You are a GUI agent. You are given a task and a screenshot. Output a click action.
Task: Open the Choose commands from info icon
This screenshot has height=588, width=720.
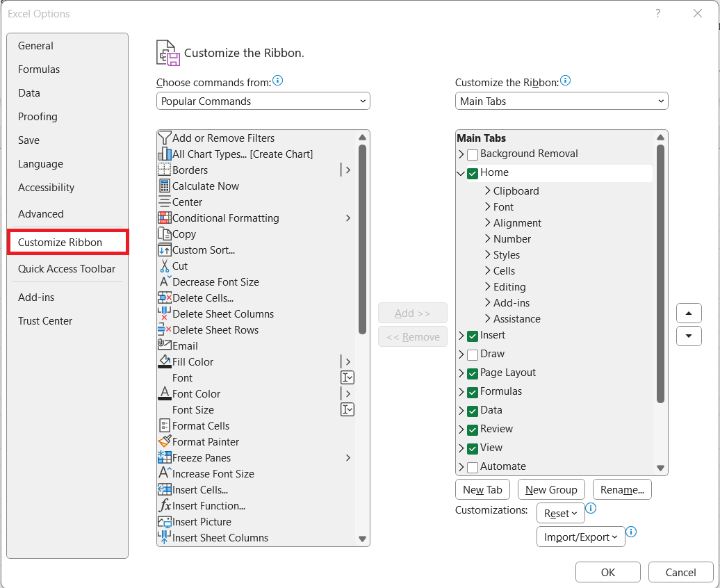pyautogui.click(x=278, y=81)
